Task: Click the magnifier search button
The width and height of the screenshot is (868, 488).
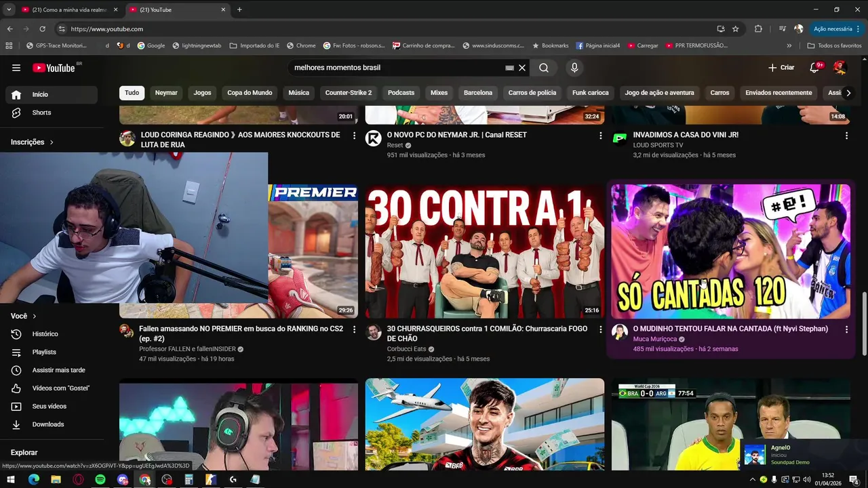Action: (x=544, y=68)
